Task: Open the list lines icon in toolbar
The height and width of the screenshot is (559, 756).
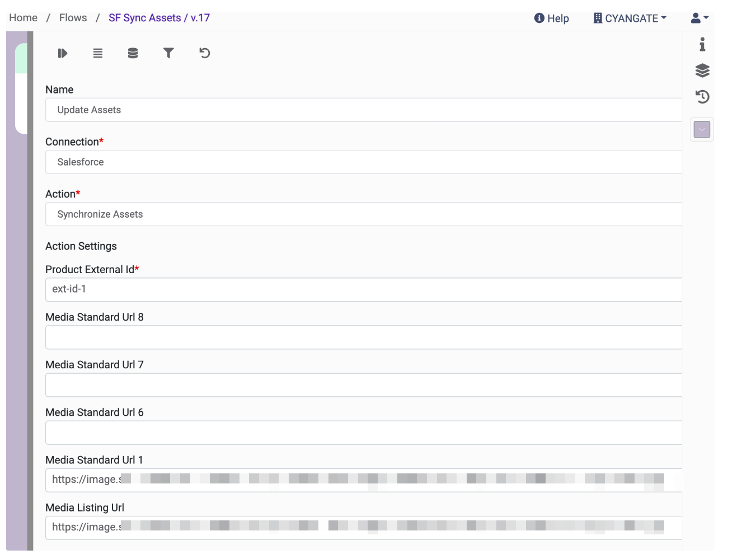Action: (98, 53)
